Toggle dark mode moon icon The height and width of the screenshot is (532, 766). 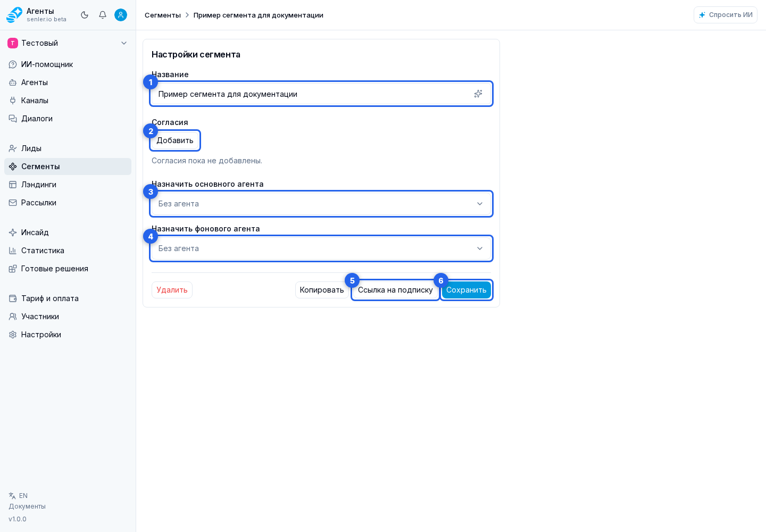(x=85, y=15)
